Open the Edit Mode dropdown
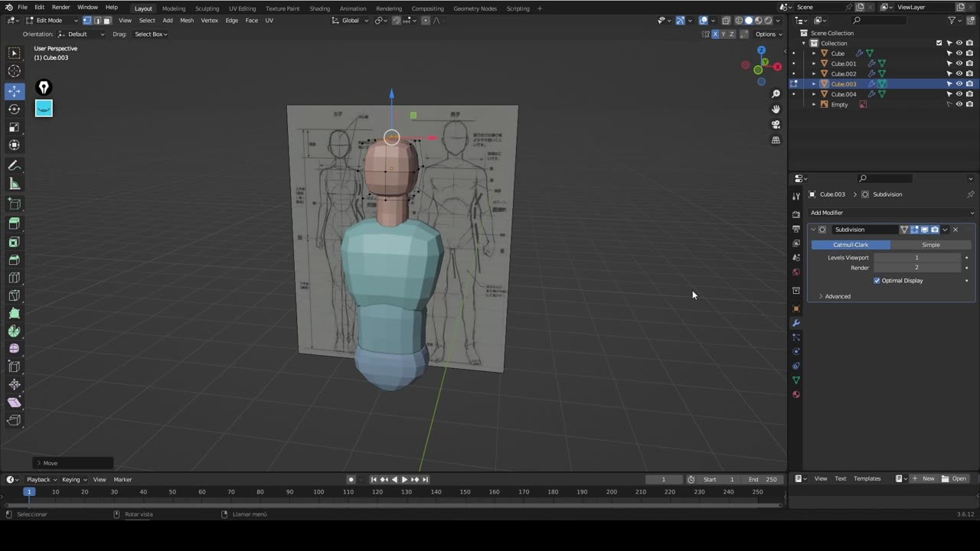The width and height of the screenshot is (980, 551). [51, 21]
